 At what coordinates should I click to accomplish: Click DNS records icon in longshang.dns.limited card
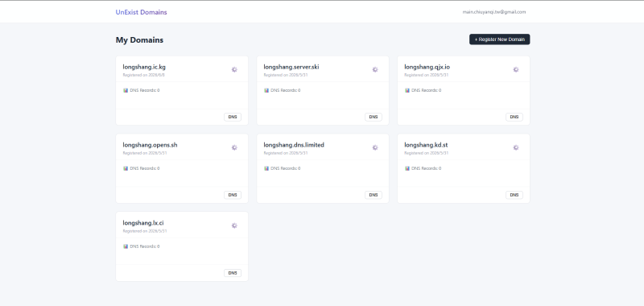266,168
